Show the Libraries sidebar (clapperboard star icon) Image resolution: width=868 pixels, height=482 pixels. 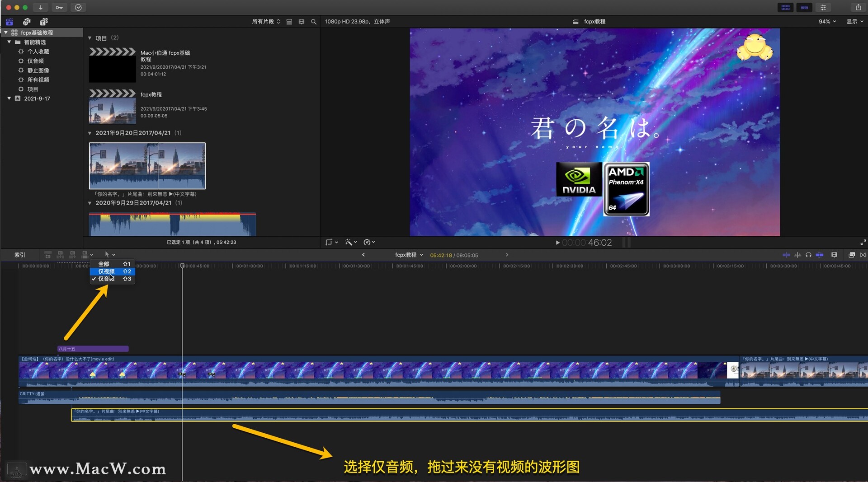click(9, 22)
